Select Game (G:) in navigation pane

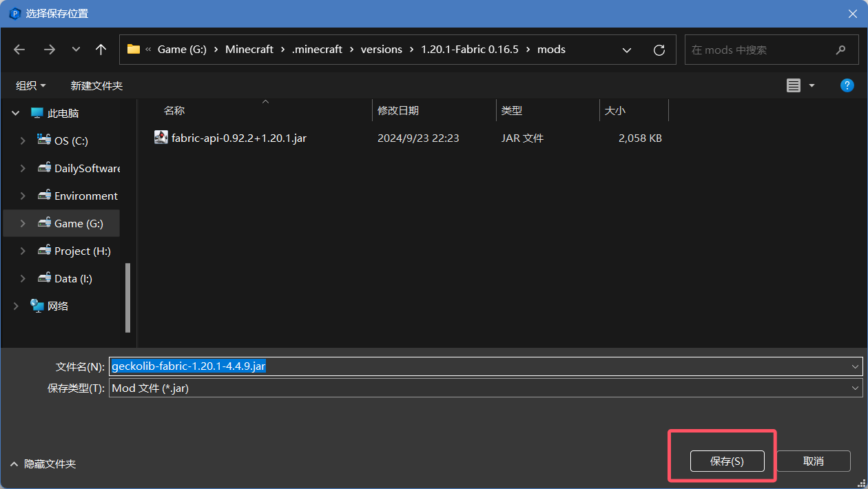coord(79,223)
